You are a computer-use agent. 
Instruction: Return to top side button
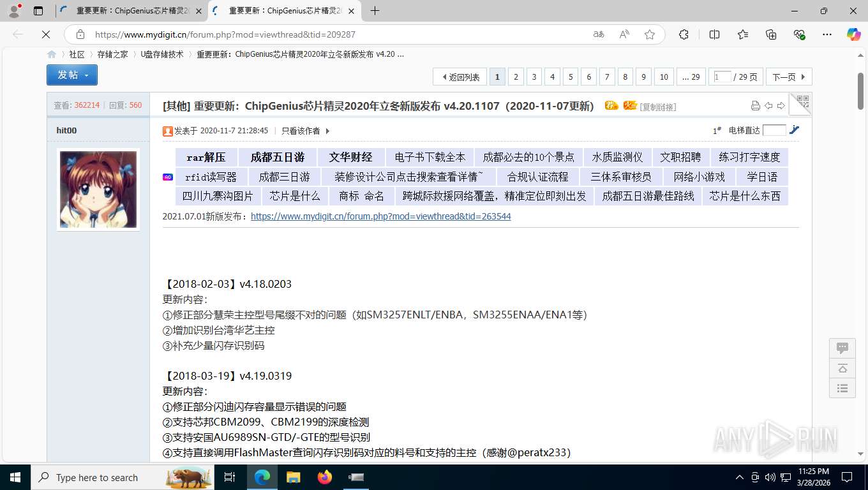[x=842, y=368]
